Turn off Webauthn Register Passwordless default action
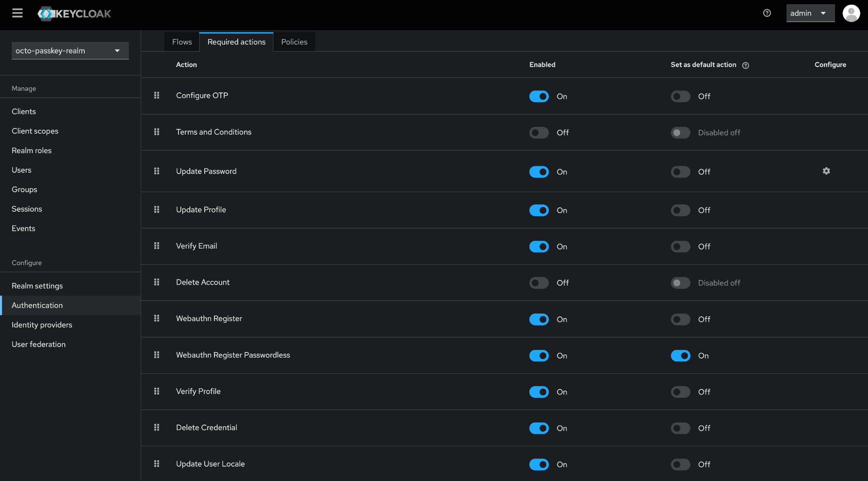The width and height of the screenshot is (868, 481). point(680,356)
